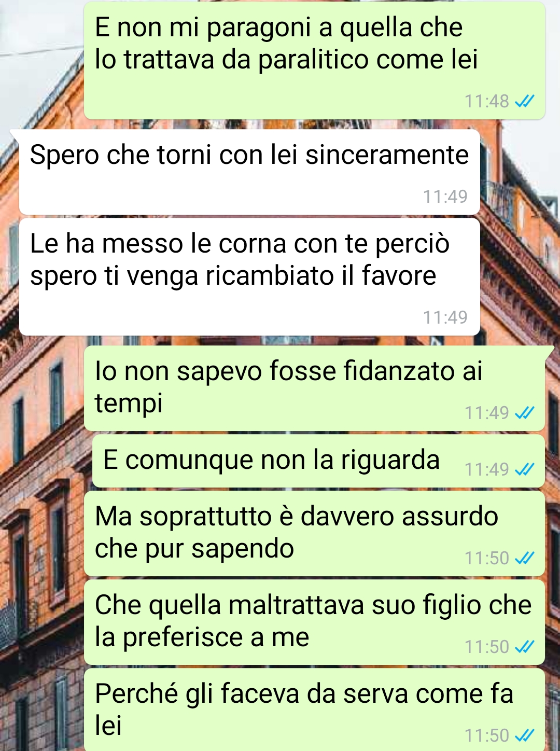Tap 11:50 timestamp on 'serva come fa lei' message

point(487,735)
